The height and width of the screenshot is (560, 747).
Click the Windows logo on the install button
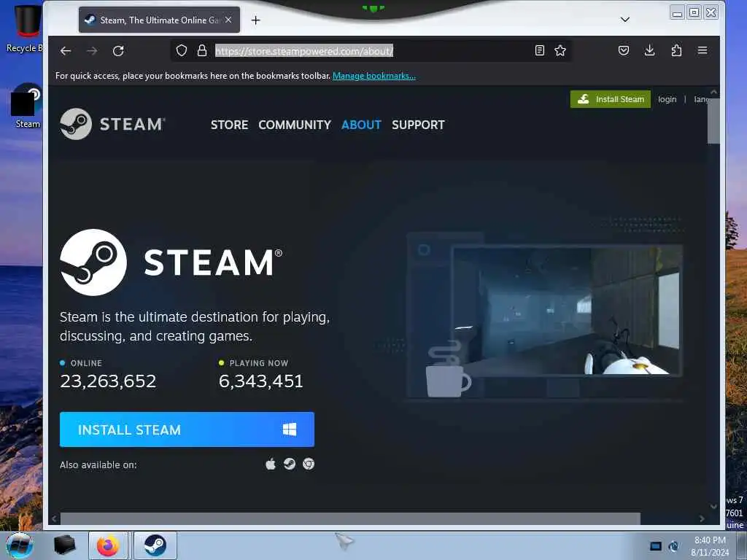click(289, 429)
